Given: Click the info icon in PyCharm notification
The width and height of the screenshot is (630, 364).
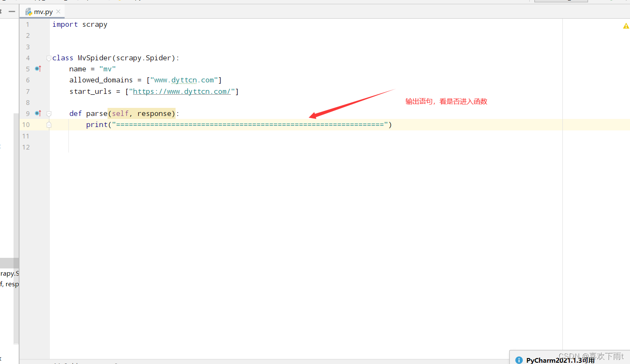Looking at the screenshot, I should click(519, 360).
